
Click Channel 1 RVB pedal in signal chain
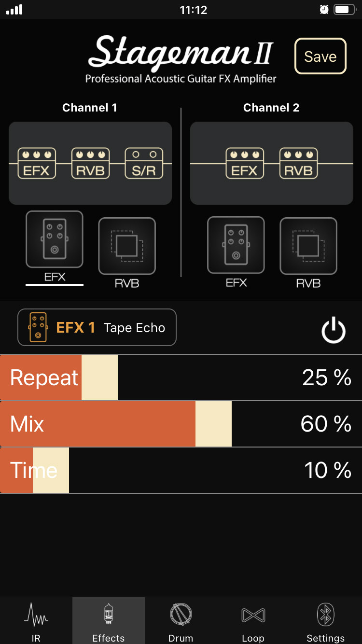(x=90, y=164)
